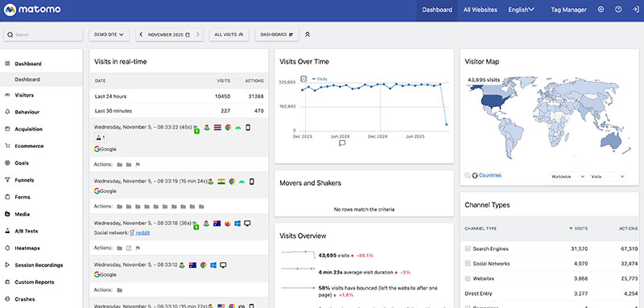This screenshot has width=644, height=308.
Task: Open the November 2025 date picker
Action: (x=169, y=35)
